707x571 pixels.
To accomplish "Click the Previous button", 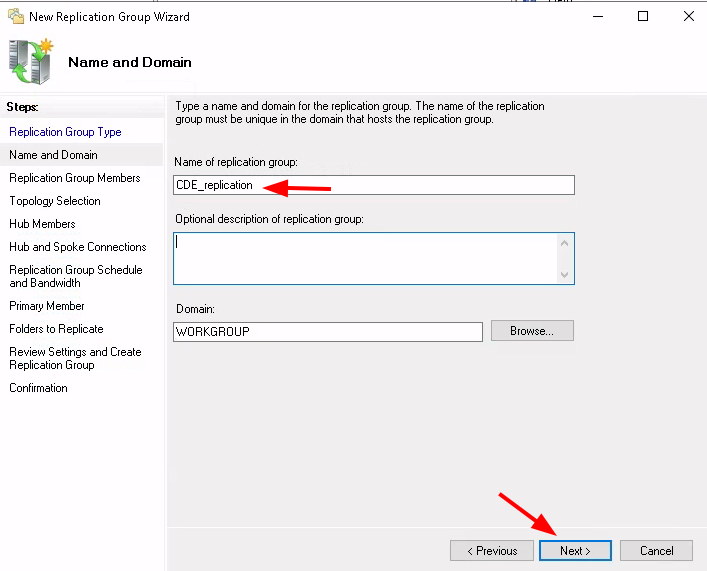I will 491,551.
